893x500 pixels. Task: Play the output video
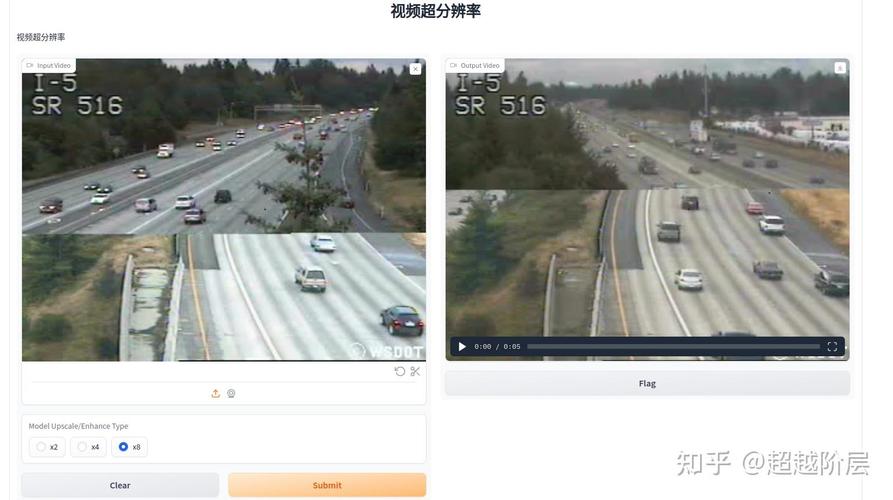click(462, 346)
